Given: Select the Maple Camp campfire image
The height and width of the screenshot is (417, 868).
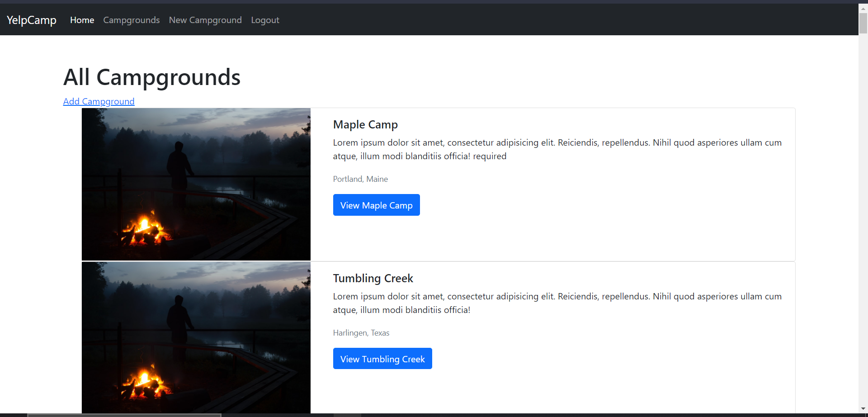Looking at the screenshot, I should 196,184.
